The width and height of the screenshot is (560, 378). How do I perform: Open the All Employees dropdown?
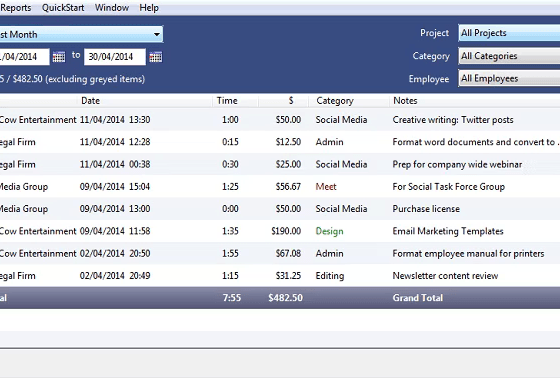click(x=509, y=79)
